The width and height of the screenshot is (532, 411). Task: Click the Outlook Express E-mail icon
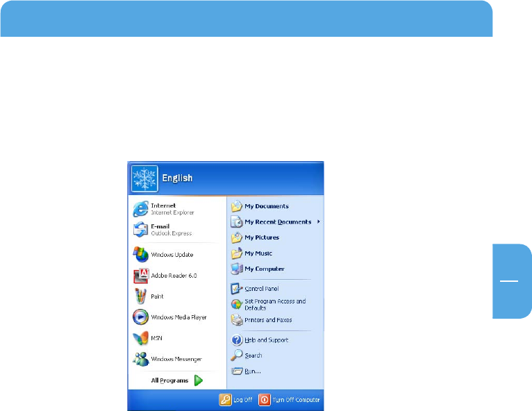(x=140, y=230)
